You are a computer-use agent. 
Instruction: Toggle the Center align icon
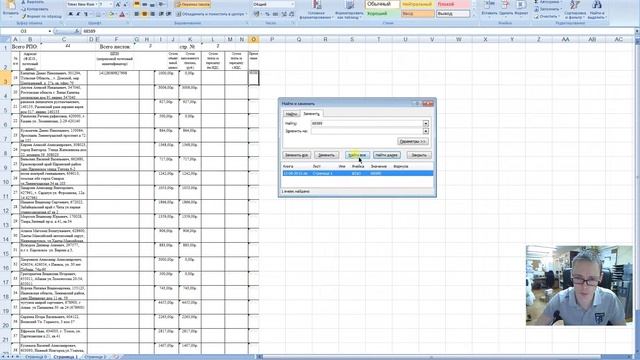pos(144,14)
